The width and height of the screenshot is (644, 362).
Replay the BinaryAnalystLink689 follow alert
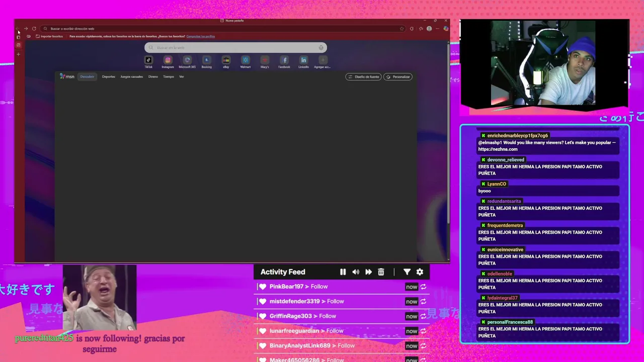point(423,346)
